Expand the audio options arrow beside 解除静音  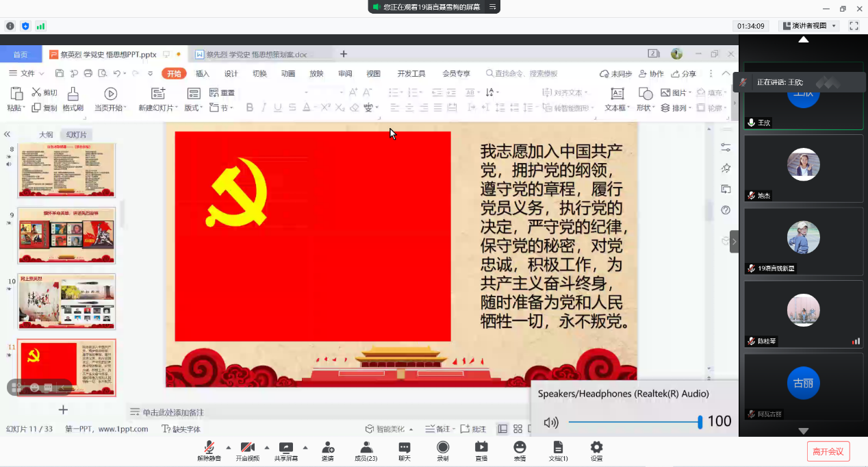coord(229,447)
